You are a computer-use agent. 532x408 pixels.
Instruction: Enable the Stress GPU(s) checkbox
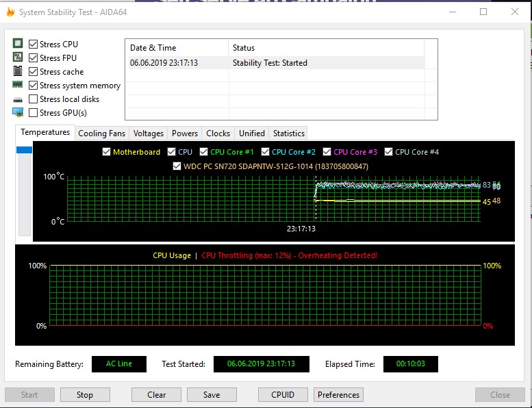click(x=34, y=113)
